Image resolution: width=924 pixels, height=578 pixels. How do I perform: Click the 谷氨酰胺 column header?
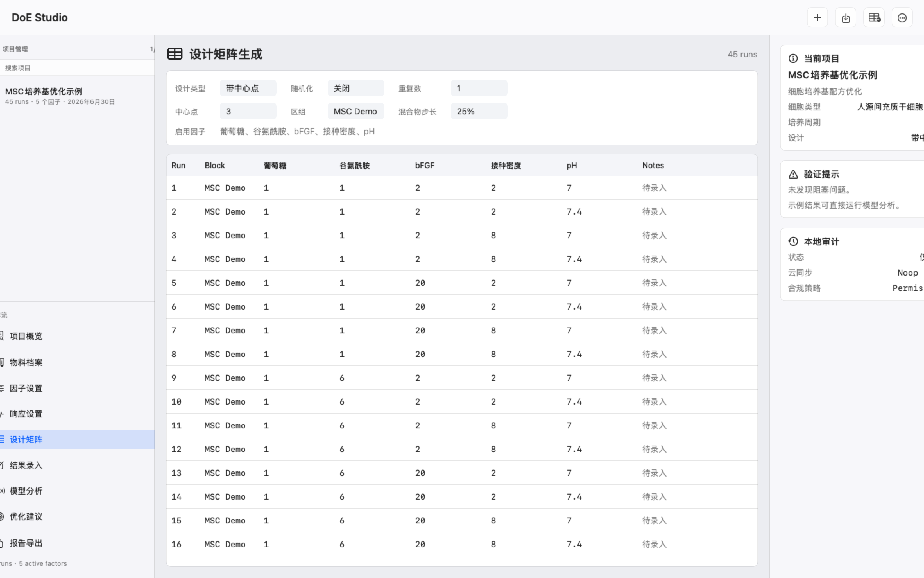coord(354,165)
